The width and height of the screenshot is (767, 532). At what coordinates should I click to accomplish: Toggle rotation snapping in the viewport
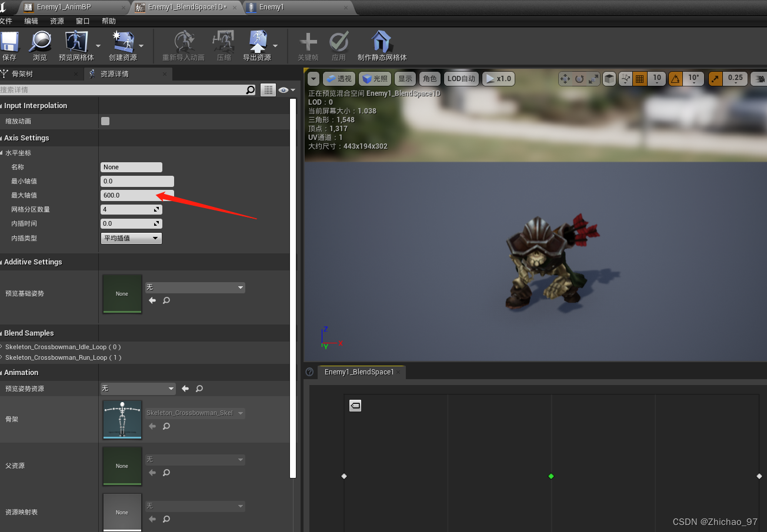pos(675,78)
